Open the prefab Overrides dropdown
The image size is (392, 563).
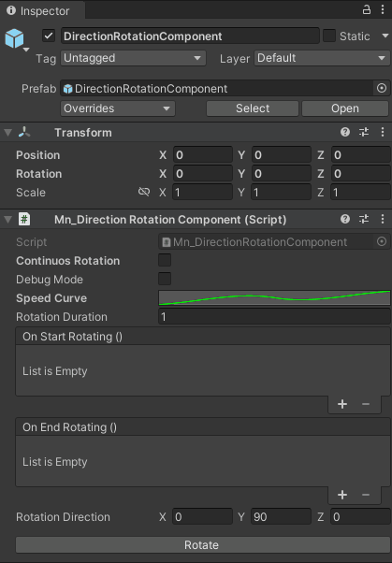tap(118, 108)
